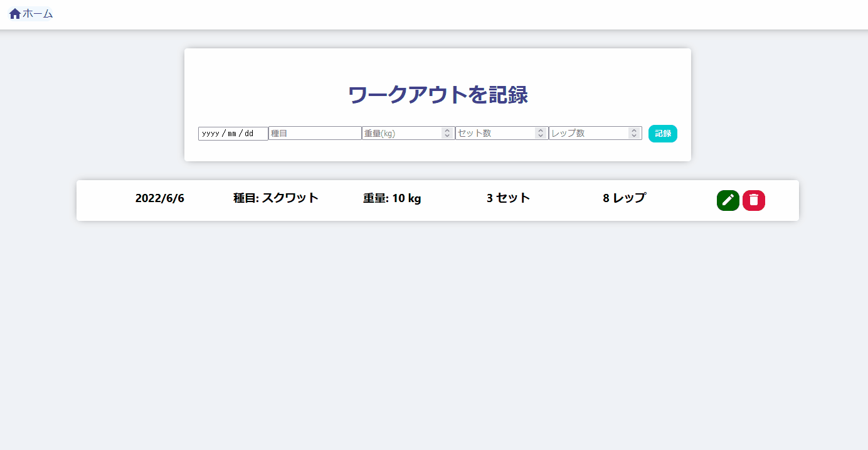The image size is (868, 450).
Task: Click the home icon in the navbar
Action: (x=15, y=14)
